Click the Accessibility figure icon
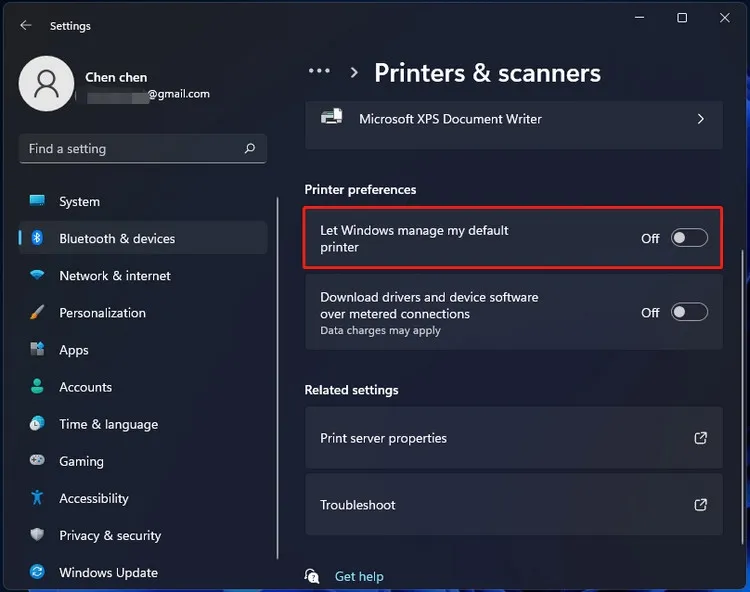This screenshot has width=750, height=592. click(37, 498)
